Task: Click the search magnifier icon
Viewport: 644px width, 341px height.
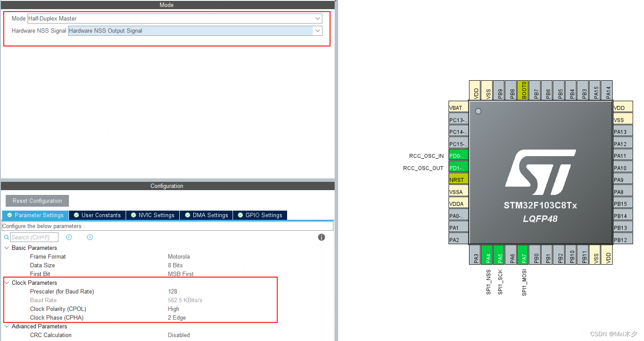Action: 7,237
